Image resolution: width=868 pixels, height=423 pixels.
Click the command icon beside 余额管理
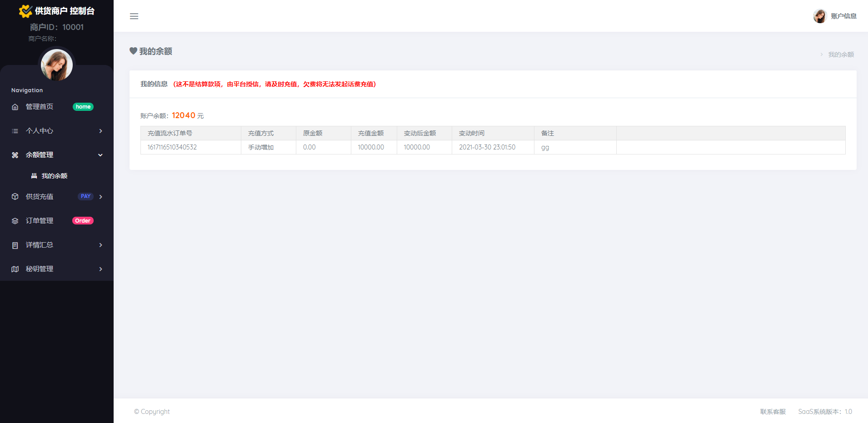tap(15, 155)
